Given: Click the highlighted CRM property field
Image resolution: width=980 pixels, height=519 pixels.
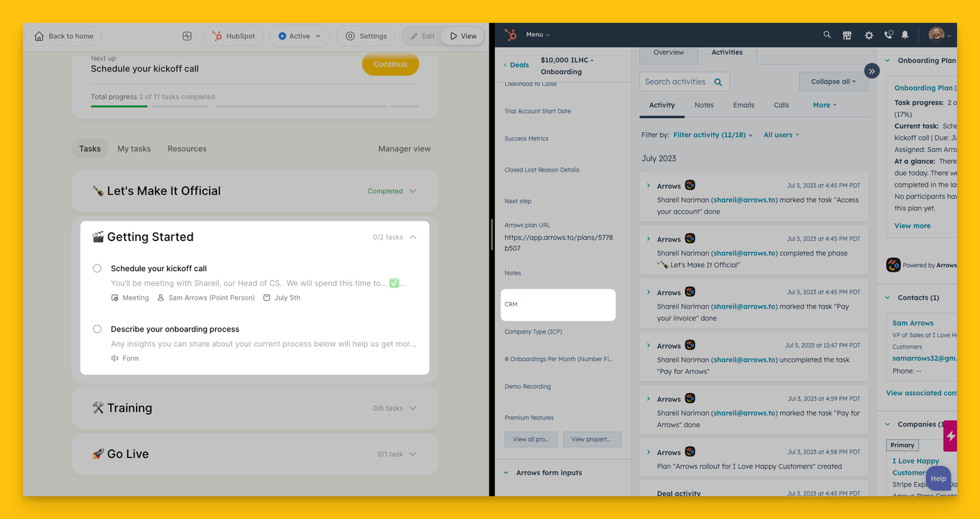Looking at the screenshot, I should [558, 304].
